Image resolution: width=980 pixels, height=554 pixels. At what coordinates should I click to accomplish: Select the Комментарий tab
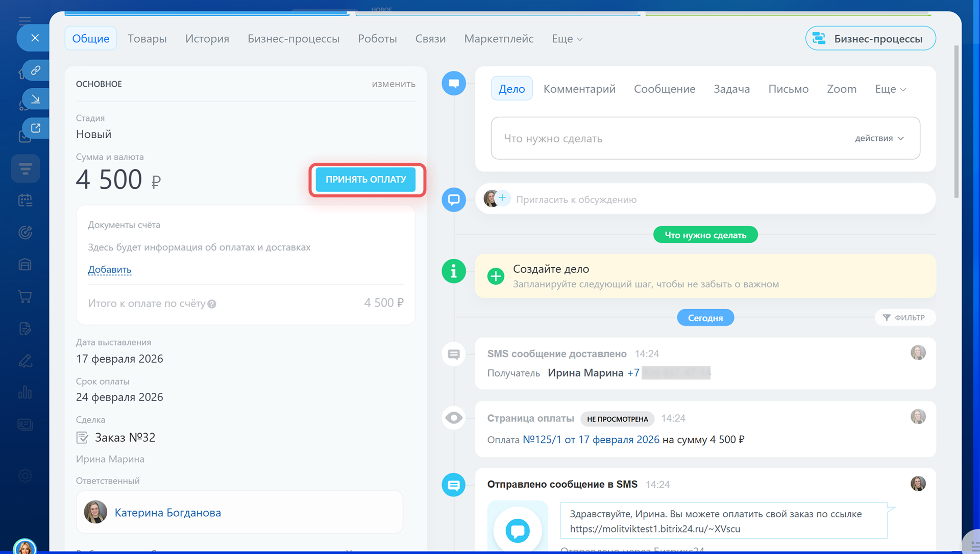[x=579, y=89]
